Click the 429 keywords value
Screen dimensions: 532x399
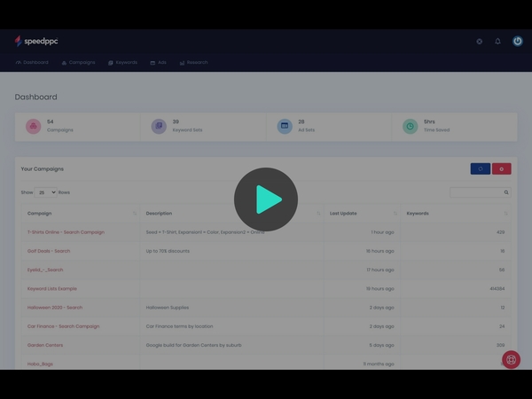[500, 232]
